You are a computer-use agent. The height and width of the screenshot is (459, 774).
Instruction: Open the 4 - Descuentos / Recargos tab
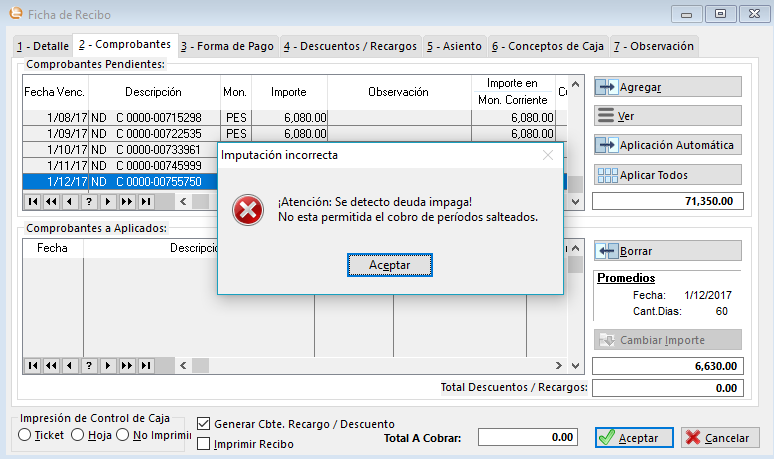[349, 46]
